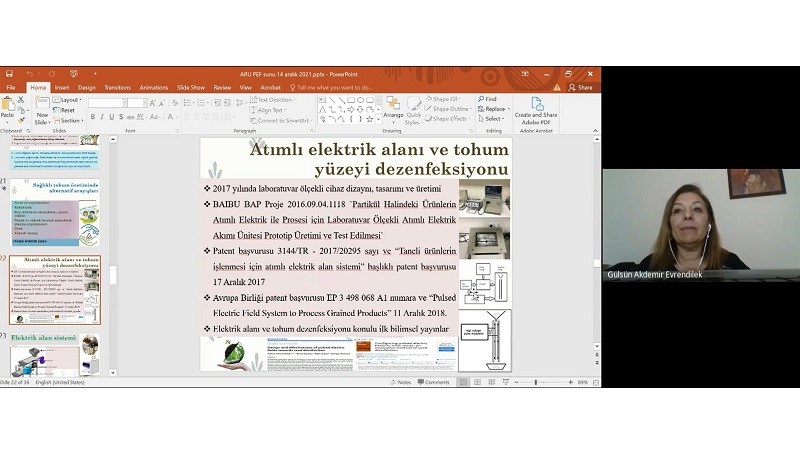
Task: Open the font name combo box
Action: point(107,103)
